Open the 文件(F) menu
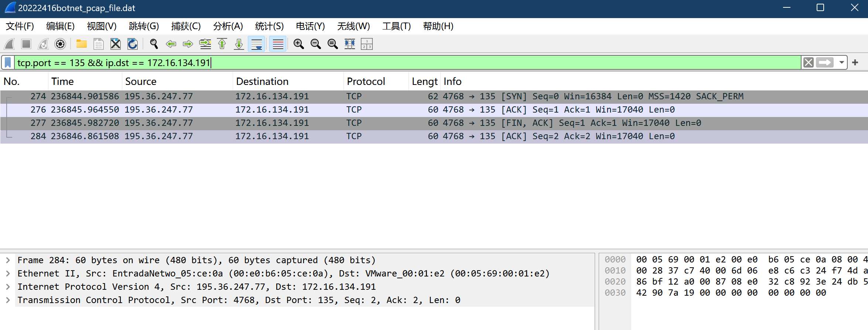The width and height of the screenshot is (868, 330). (20, 26)
